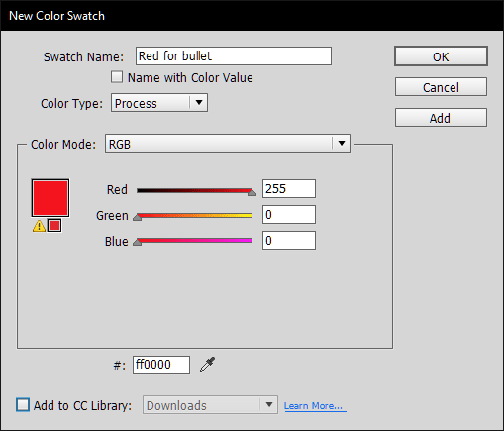Open the Learn More link
The width and height of the screenshot is (504, 431).
[315, 406]
